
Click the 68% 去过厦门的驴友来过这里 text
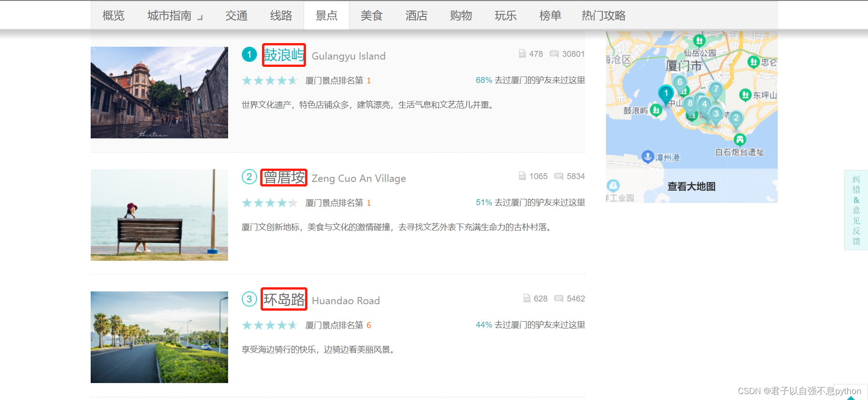[x=530, y=80]
